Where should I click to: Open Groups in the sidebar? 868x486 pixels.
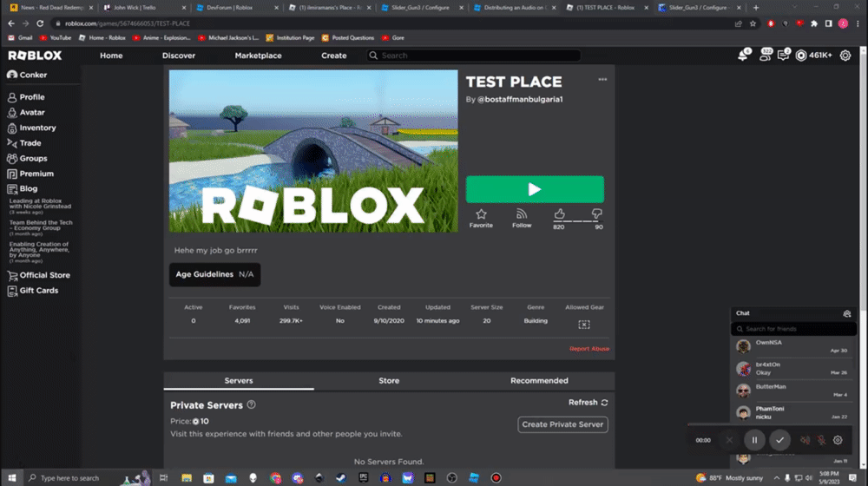27,158
